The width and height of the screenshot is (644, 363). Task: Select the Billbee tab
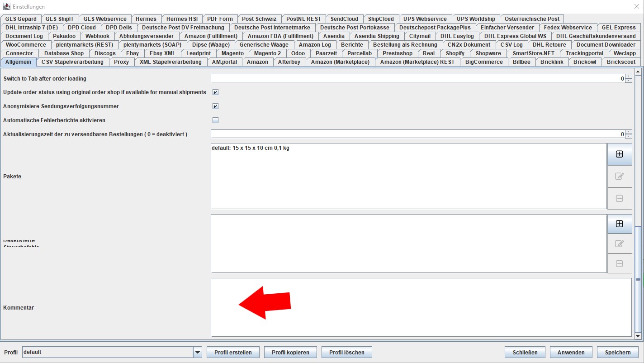[521, 62]
